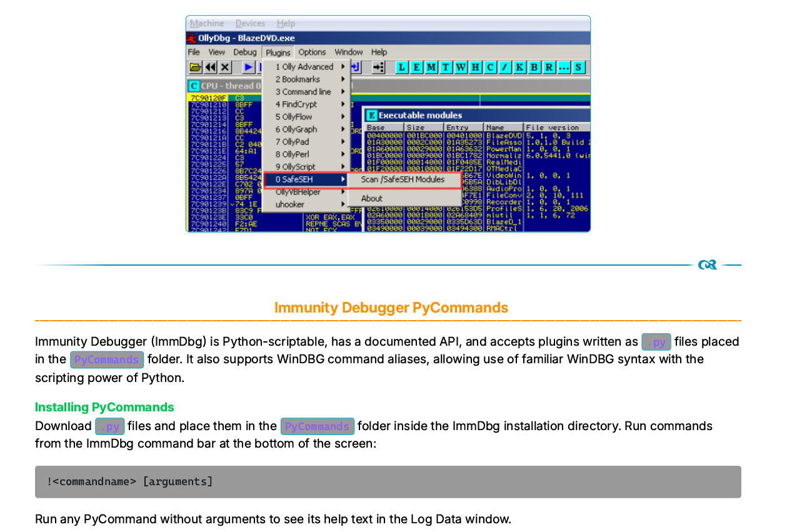Expand the 1 Olly Advanced submenu
The width and height of the screenshot is (787, 532).
[305, 67]
